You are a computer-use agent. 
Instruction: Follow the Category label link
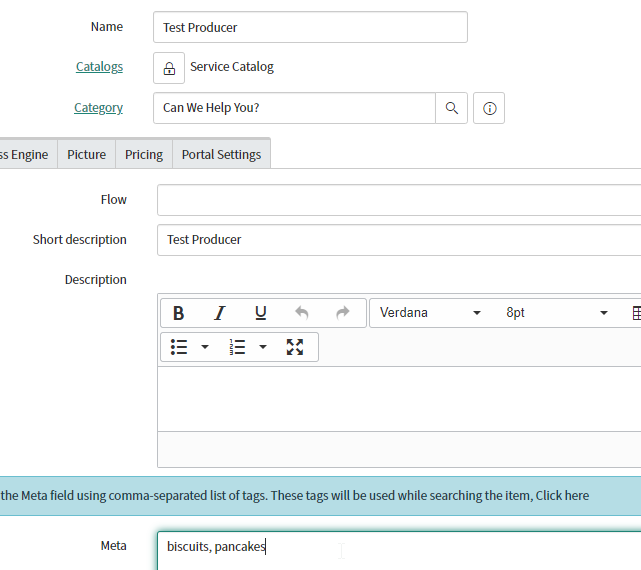98,108
